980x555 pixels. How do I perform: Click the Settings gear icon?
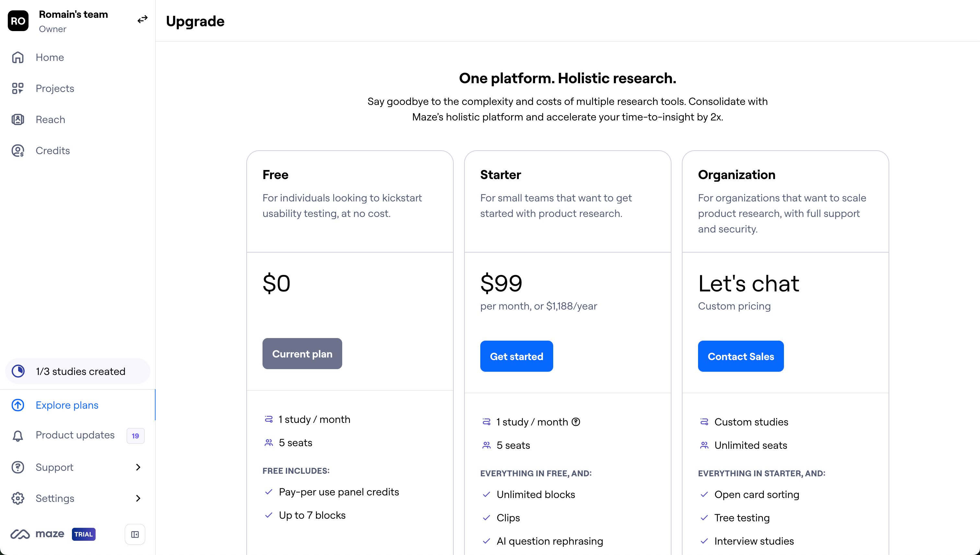tap(17, 498)
